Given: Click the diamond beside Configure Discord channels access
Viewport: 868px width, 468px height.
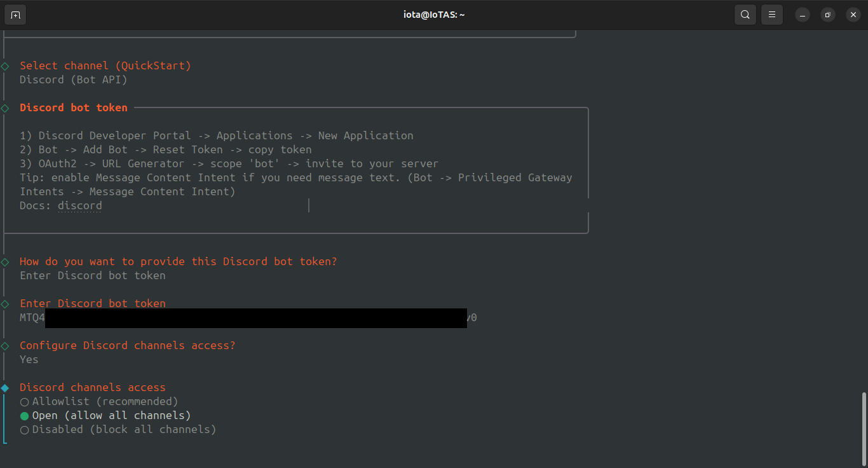Looking at the screenshot, I should coord(4,345).
